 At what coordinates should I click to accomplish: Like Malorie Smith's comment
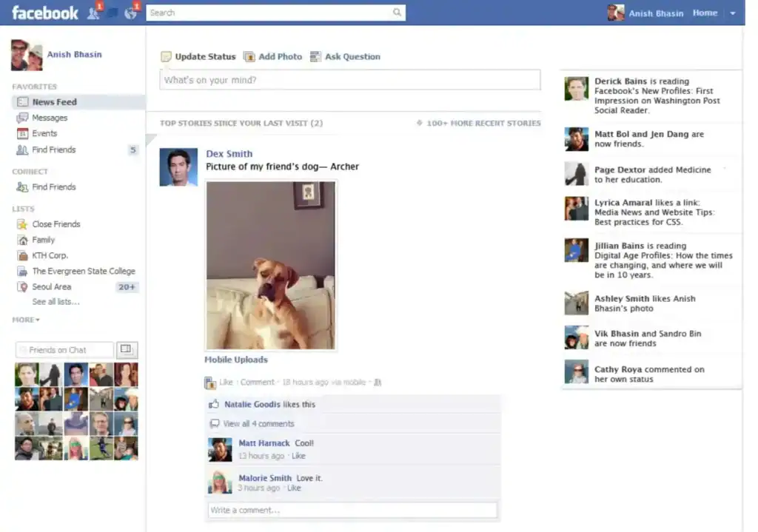tap(294, 488)
